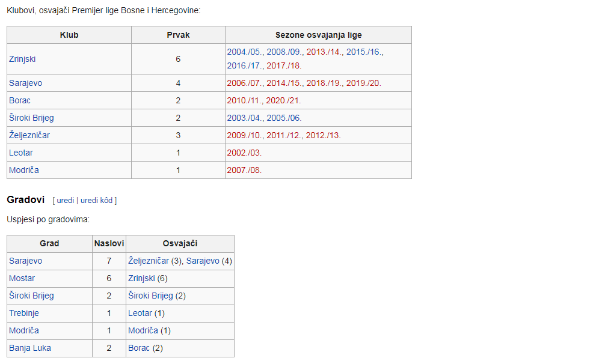Open Sarajevo link in the Klub table
The height and width of the screenshot is (364, 599).
point(26,83)
